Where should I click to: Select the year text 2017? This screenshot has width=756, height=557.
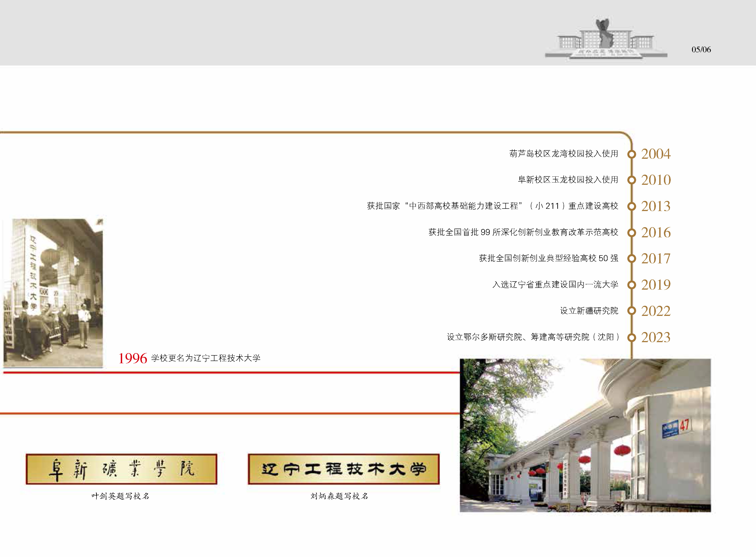(656, 259)
